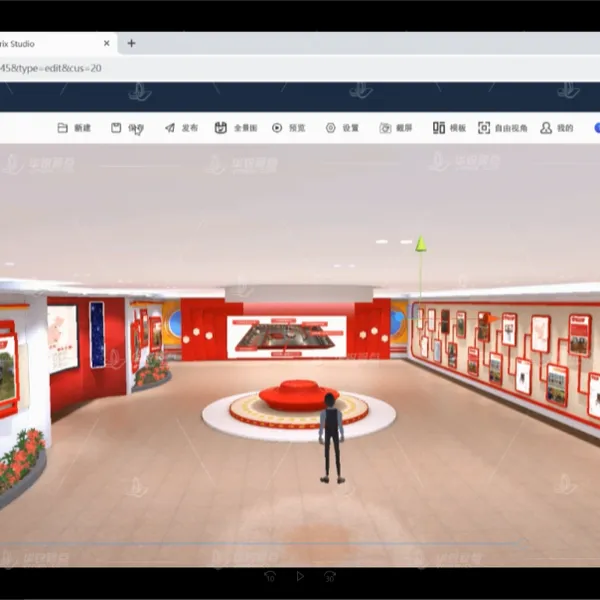Open the 我的 (My account) user menu
The height and width of the screenshot is (600, 600).
tap(556, 128)
